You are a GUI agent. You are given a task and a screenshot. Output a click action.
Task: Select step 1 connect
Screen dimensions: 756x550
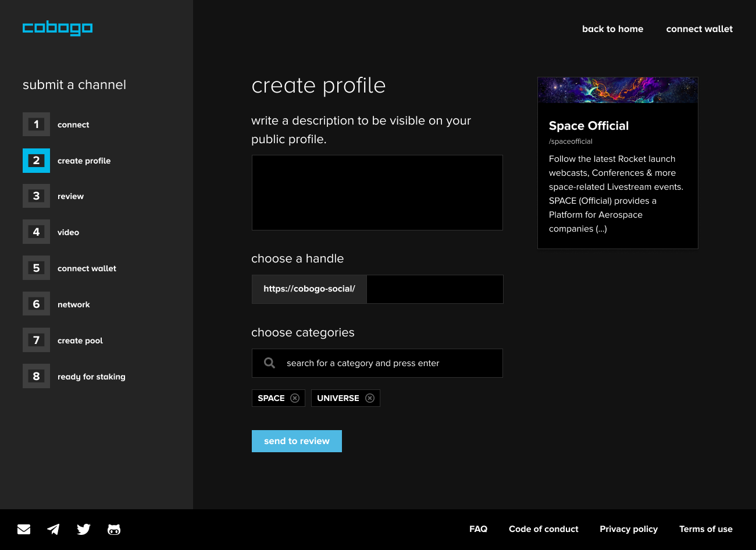point(37,125)
